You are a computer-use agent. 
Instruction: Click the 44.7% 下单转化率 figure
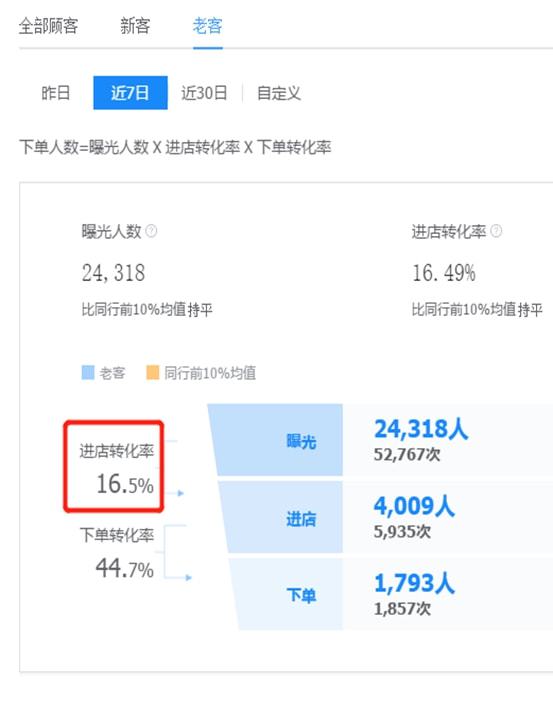tap(125, 568)
